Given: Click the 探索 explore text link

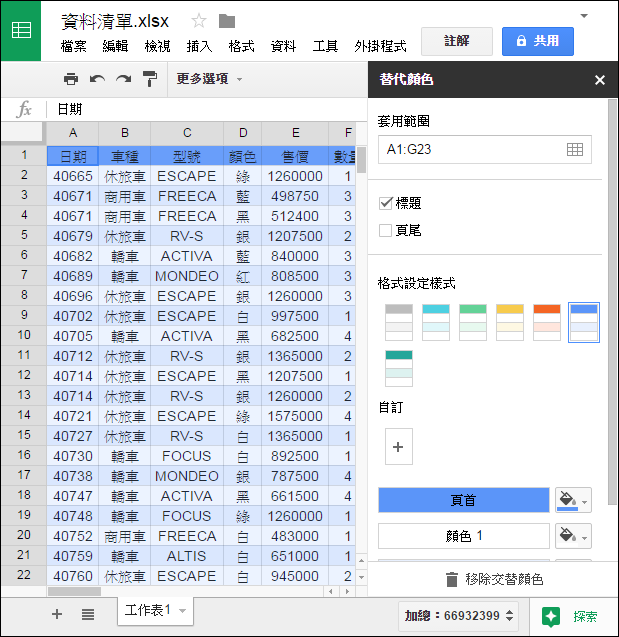Looking at the screenshot, I should pos(585,616).
